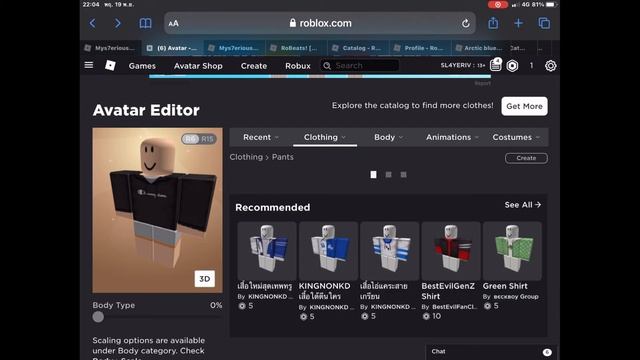Toggle the R6 / R15 avatar switch

(199, 139)
